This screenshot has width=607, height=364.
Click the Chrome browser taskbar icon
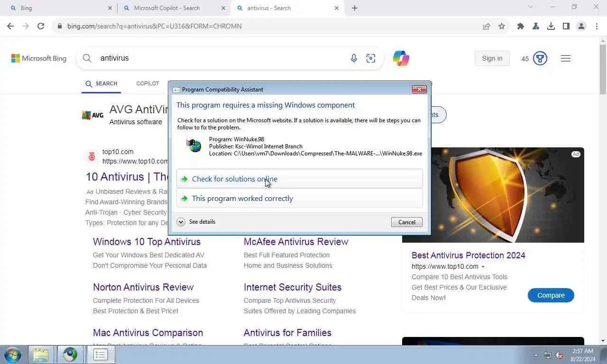[x=71, y=355]
